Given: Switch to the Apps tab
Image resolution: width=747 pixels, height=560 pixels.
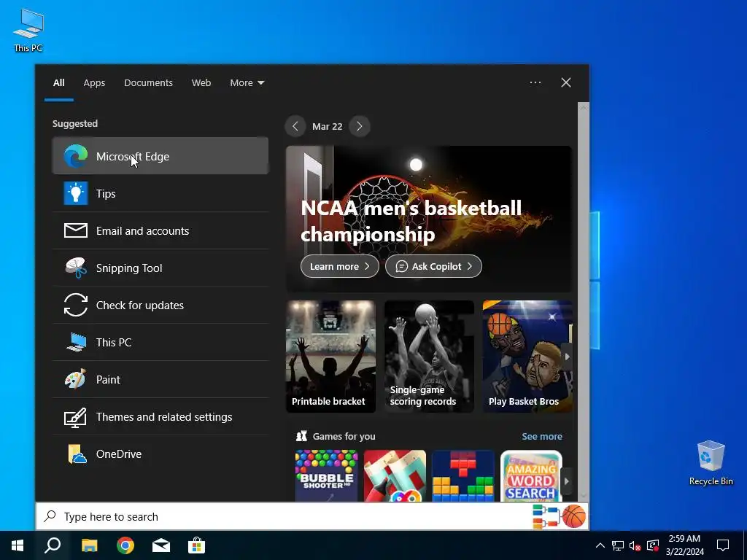Looking at the screenshot, I should (94, 83).
